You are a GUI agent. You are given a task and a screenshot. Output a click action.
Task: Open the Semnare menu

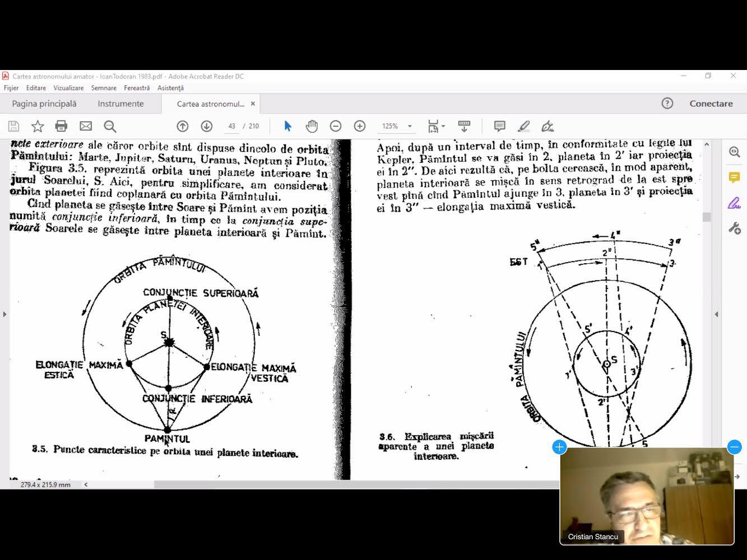point(104,88)
